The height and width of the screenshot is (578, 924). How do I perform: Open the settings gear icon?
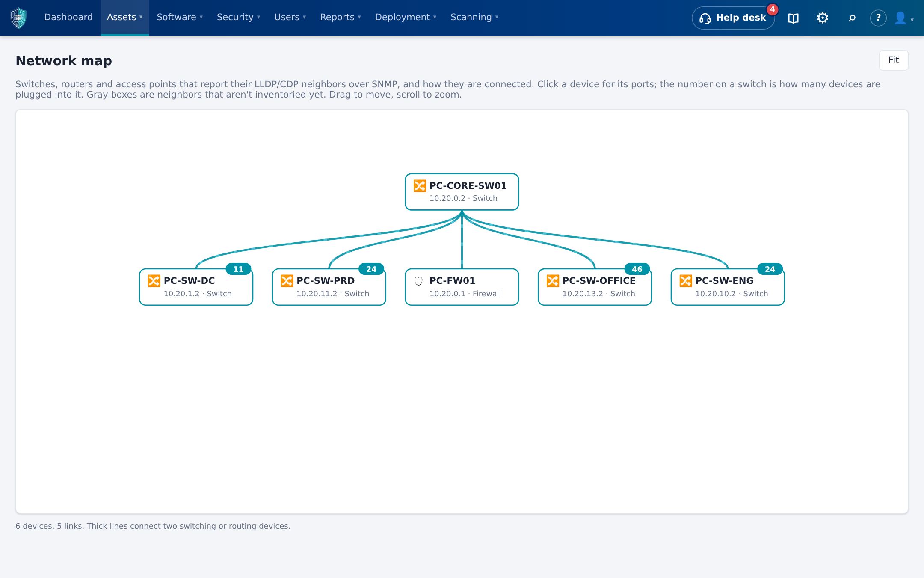pos(822,18)
